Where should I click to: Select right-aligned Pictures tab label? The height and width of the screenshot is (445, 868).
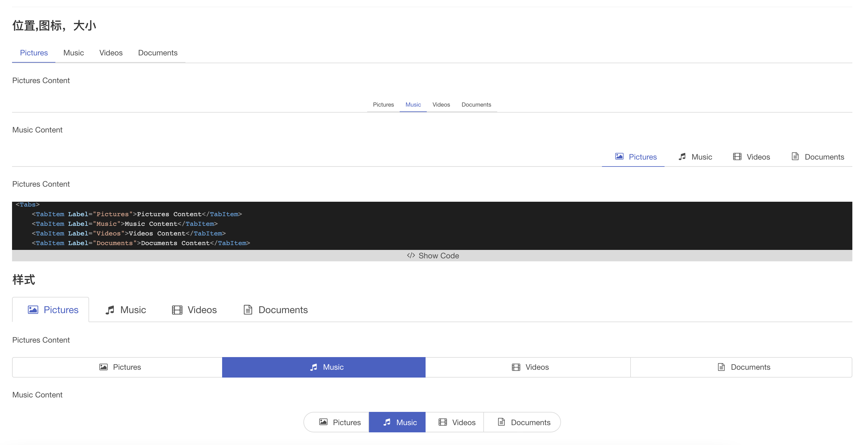tap(643, 157)
